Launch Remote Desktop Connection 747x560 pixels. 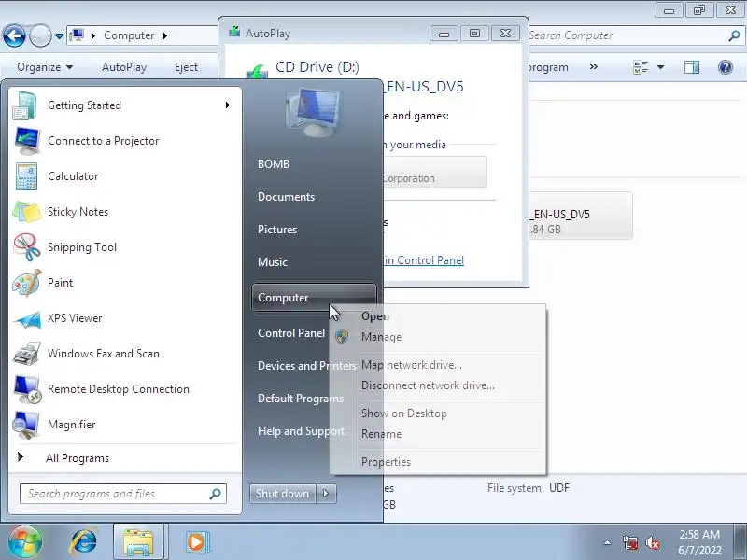point(125,389)
